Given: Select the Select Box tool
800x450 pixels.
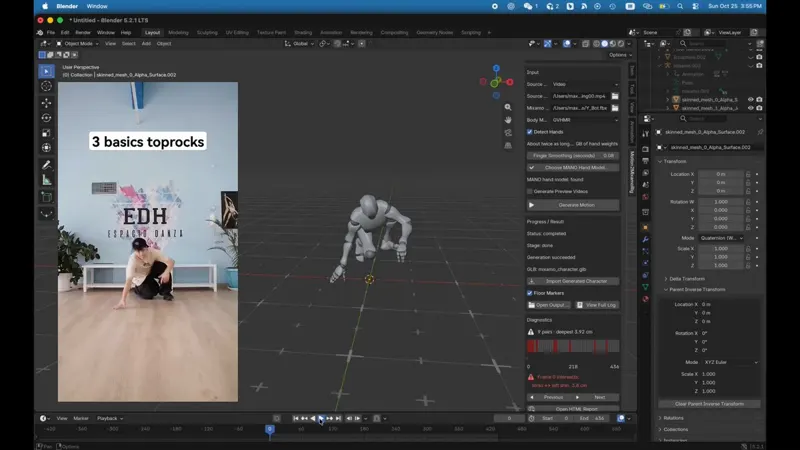Looking at the screenshot, I should [x=46, y=71].
